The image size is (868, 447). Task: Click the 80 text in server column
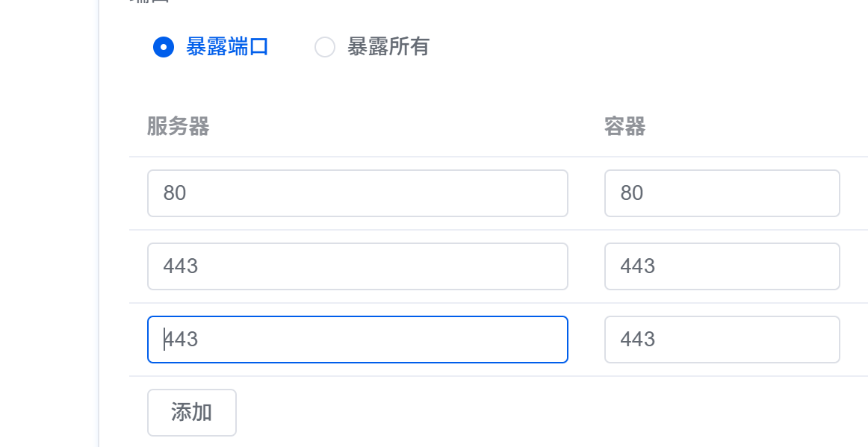[x=175, y=193]
